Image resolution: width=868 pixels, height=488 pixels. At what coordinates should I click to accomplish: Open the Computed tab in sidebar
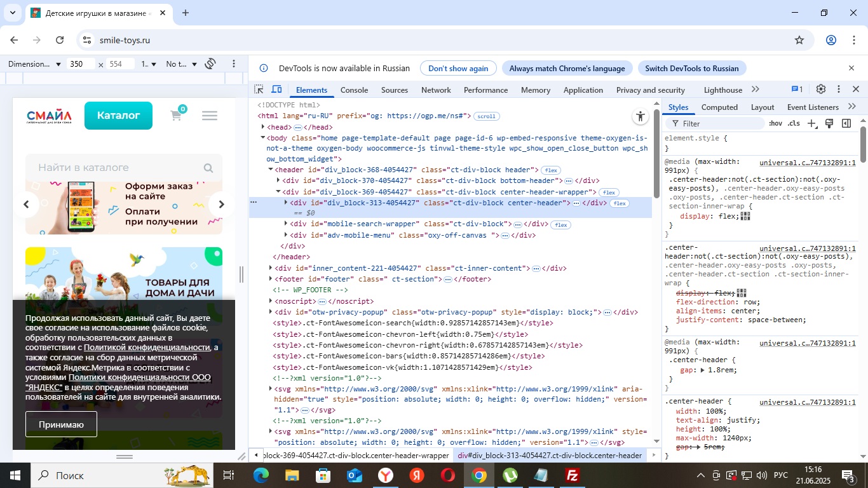click(x=719, y=107)
